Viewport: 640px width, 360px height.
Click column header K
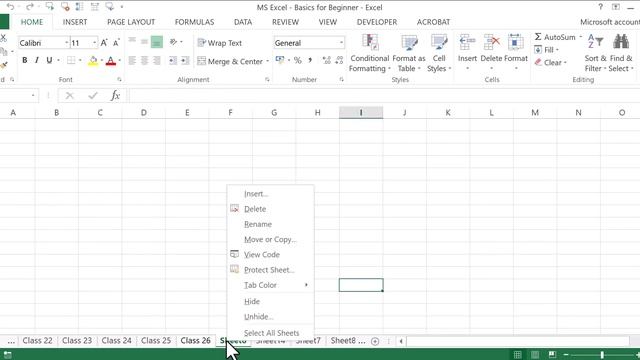point(448,113)
